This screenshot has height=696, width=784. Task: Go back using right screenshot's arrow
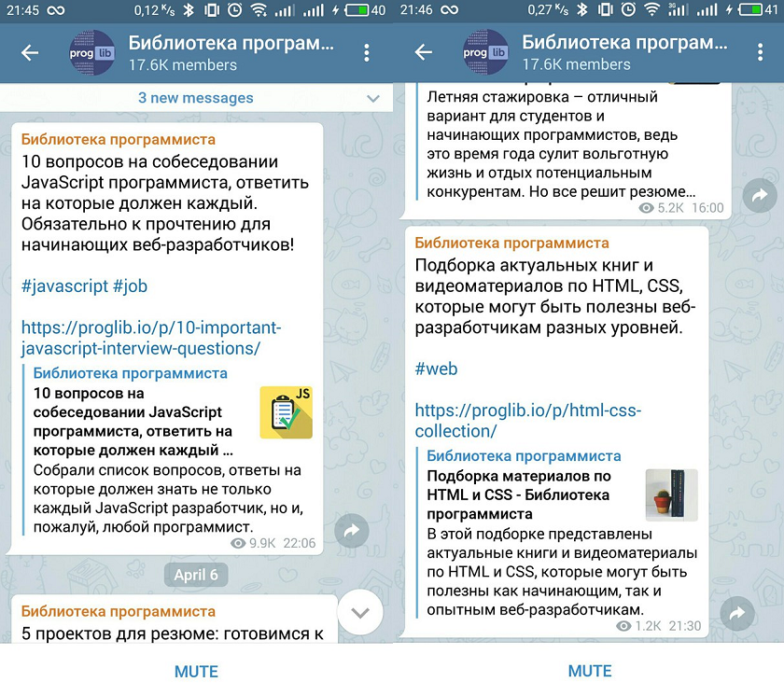[x=424, y=52]
